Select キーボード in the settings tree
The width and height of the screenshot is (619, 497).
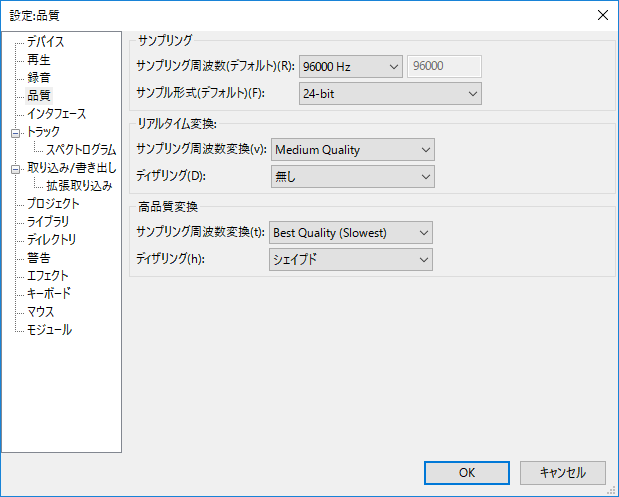coord(48,294)
